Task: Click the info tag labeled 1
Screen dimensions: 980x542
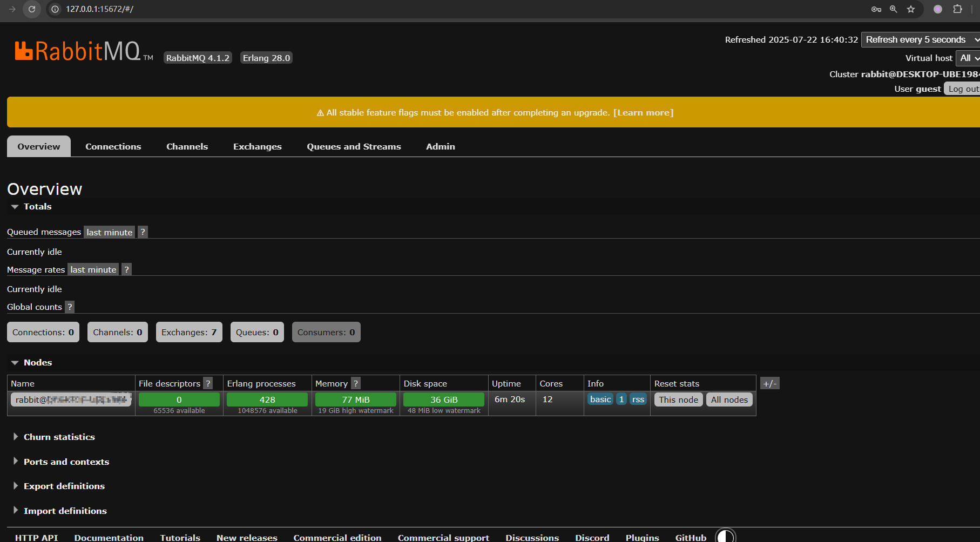Action: pyautogui.click(x=621, y=399)
